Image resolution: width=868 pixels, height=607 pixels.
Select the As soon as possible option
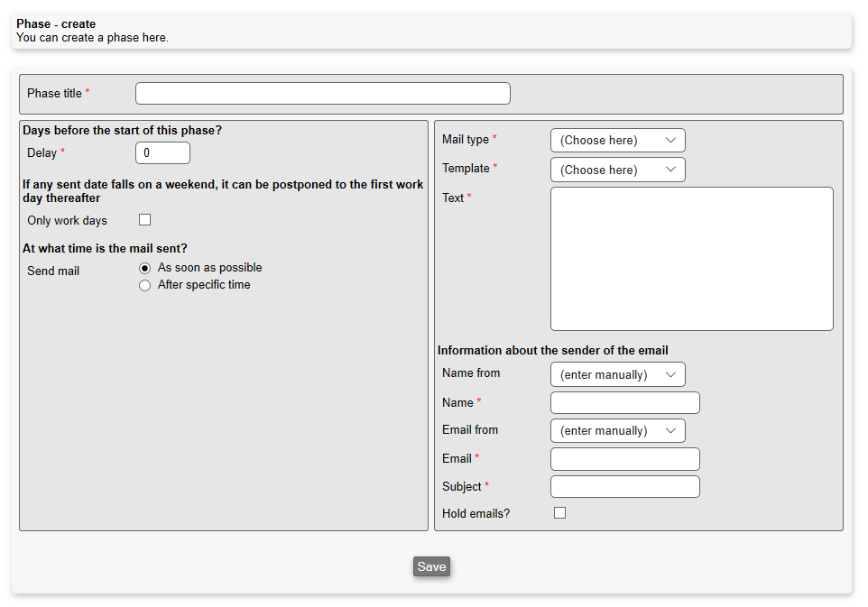point(144,268)
